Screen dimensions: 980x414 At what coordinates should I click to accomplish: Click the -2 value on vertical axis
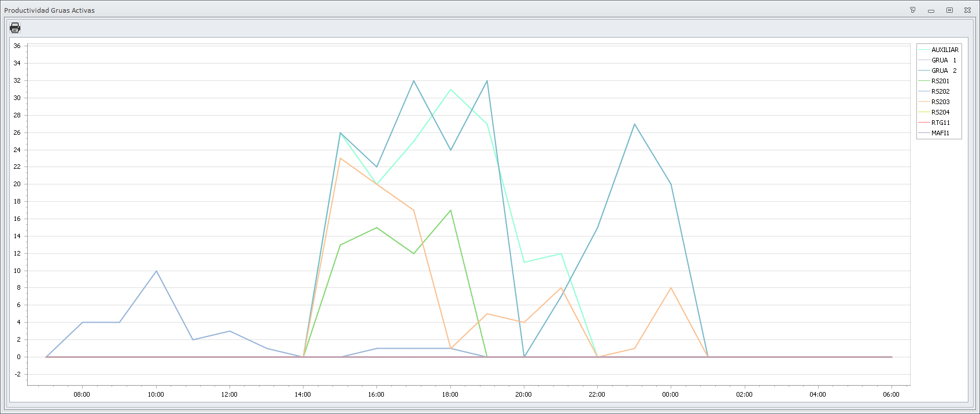tap(18, 374)
